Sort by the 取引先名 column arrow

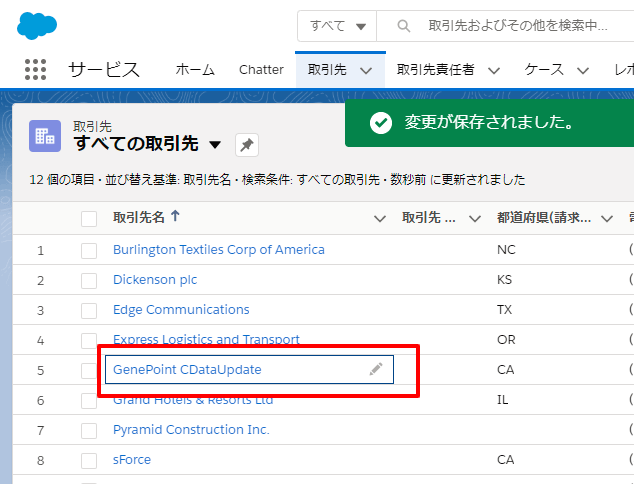[x=176, y=217]
